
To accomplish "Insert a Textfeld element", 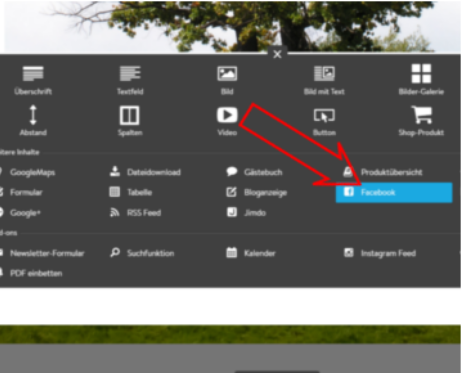I will (130, 80).
